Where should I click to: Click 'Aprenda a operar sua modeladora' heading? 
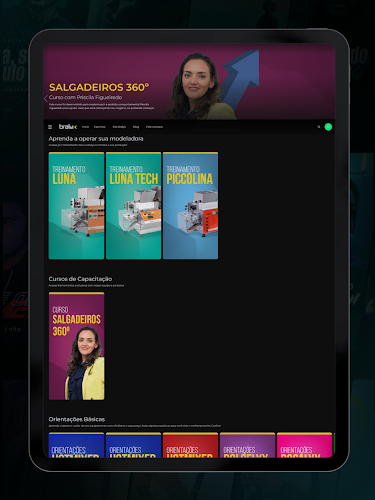click(96, 139)
